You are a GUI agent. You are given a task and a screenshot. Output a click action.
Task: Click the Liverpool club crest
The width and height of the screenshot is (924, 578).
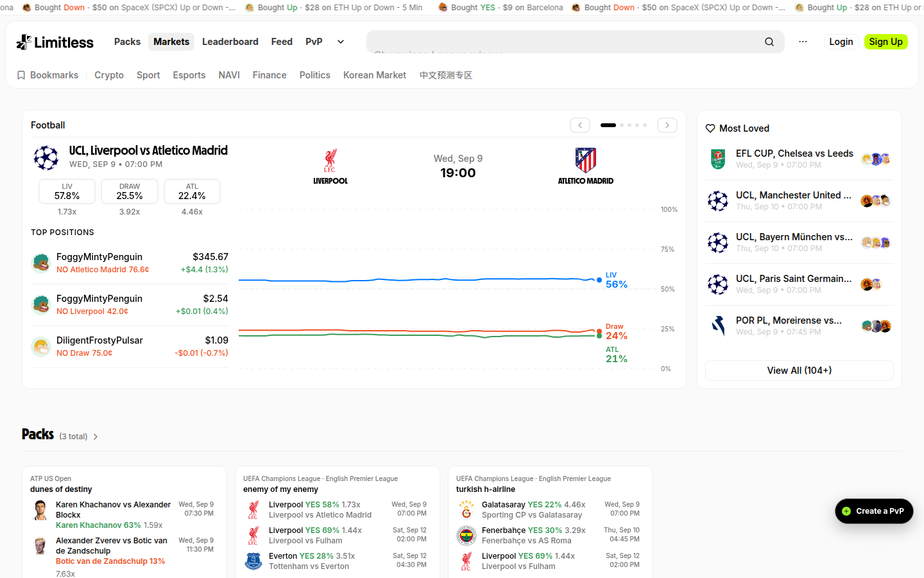point(330,161)
